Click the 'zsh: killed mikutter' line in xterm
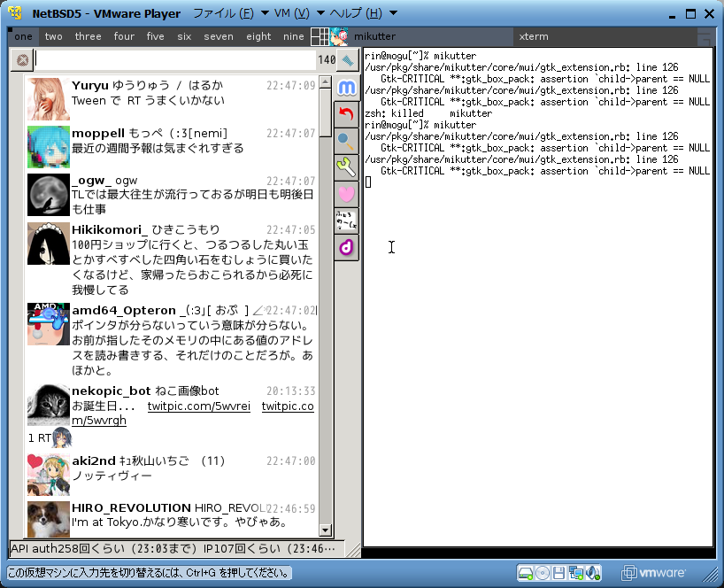This screenshot has width=724, height=588. (x=428, y=113)
